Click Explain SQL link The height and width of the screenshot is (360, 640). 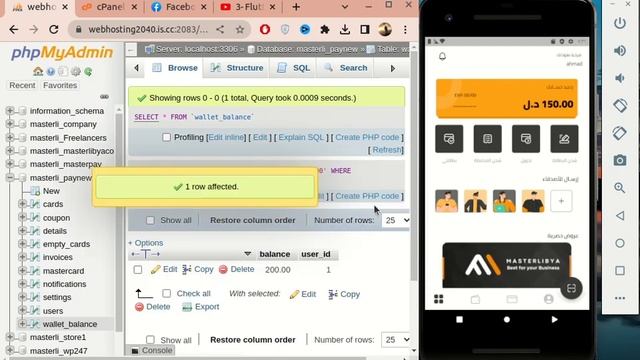click(x=301, y=137)
